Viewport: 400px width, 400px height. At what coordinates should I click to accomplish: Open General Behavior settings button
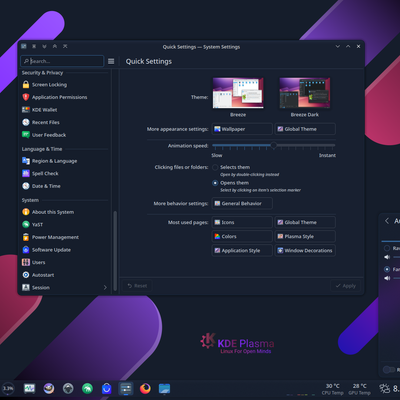point(242,203)
